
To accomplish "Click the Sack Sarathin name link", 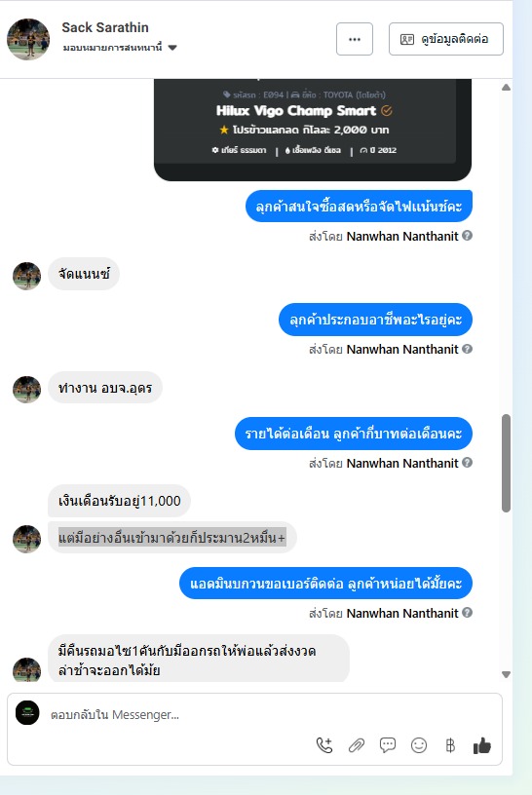I will (x=105, y=27).
